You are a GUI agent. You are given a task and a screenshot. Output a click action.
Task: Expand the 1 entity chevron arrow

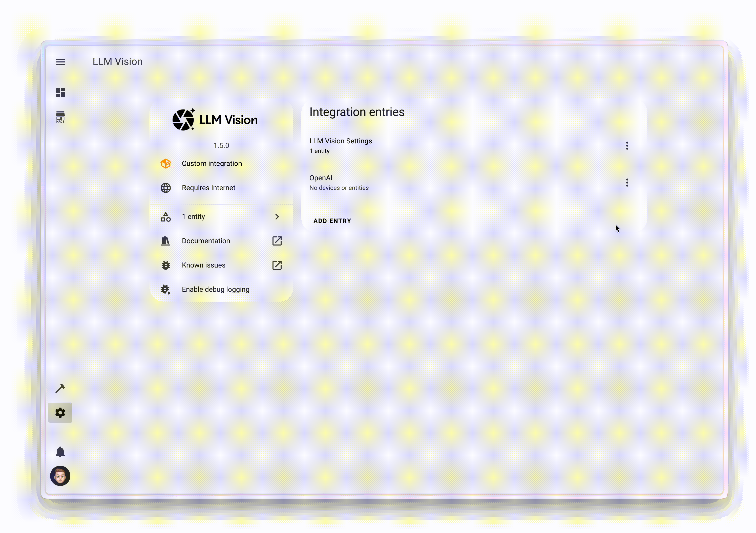pos(277,217)
